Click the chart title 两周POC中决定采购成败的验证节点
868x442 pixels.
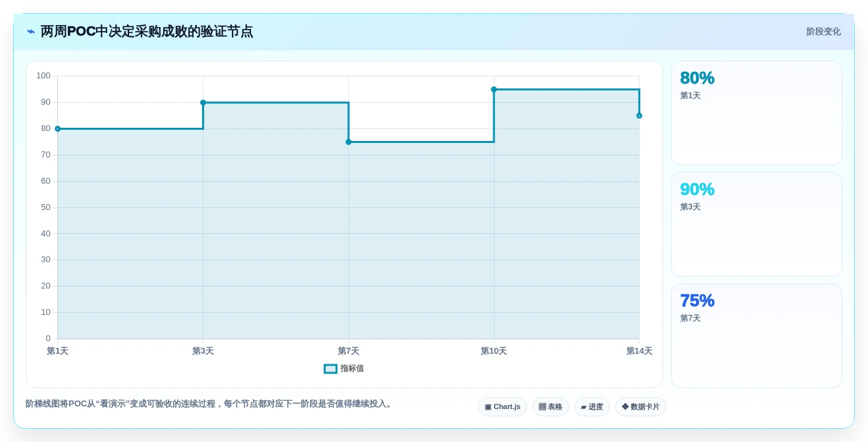click(147, 32)
